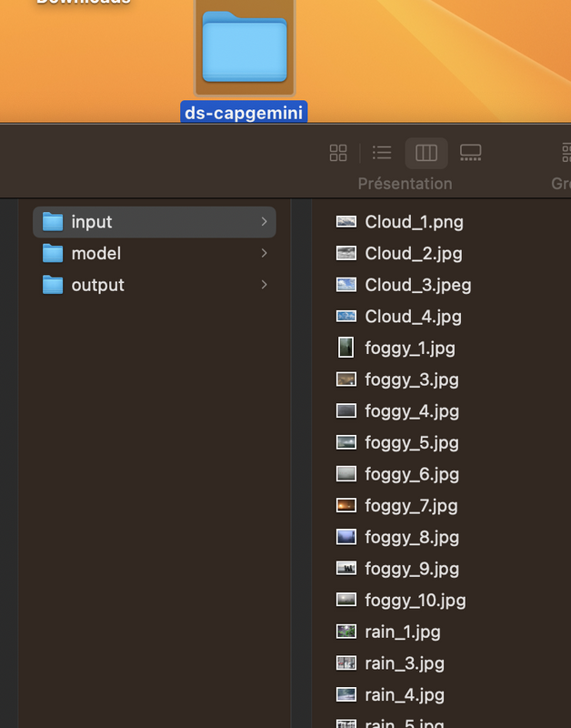Image resolution: width=571 pixels, height=728 pixels.
Task: Open the grouping options icon on the right
Action: 566,153
